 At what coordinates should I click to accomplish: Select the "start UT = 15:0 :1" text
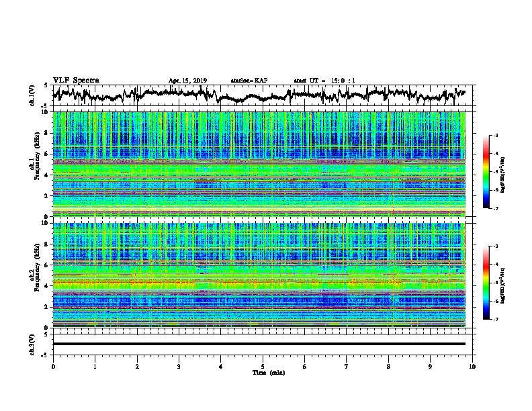(x=324, y=81)
